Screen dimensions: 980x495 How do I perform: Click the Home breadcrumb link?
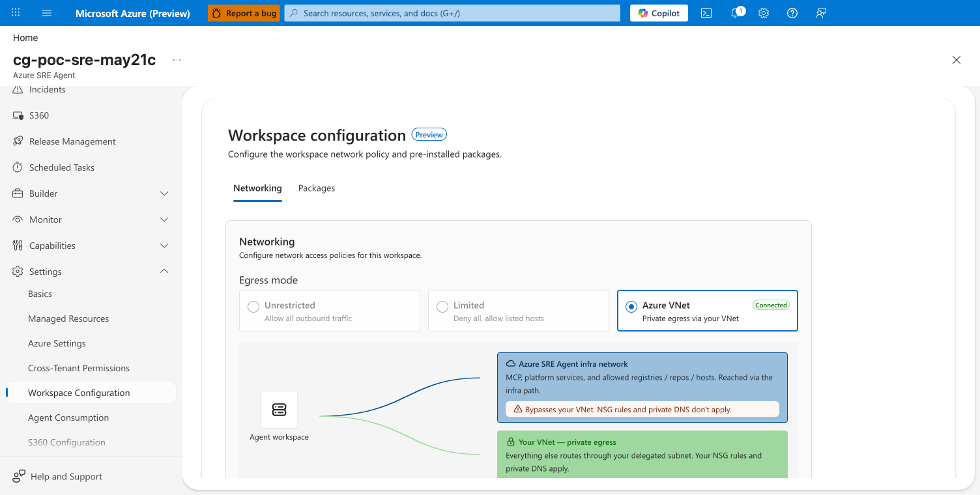[x=25, y=38]
